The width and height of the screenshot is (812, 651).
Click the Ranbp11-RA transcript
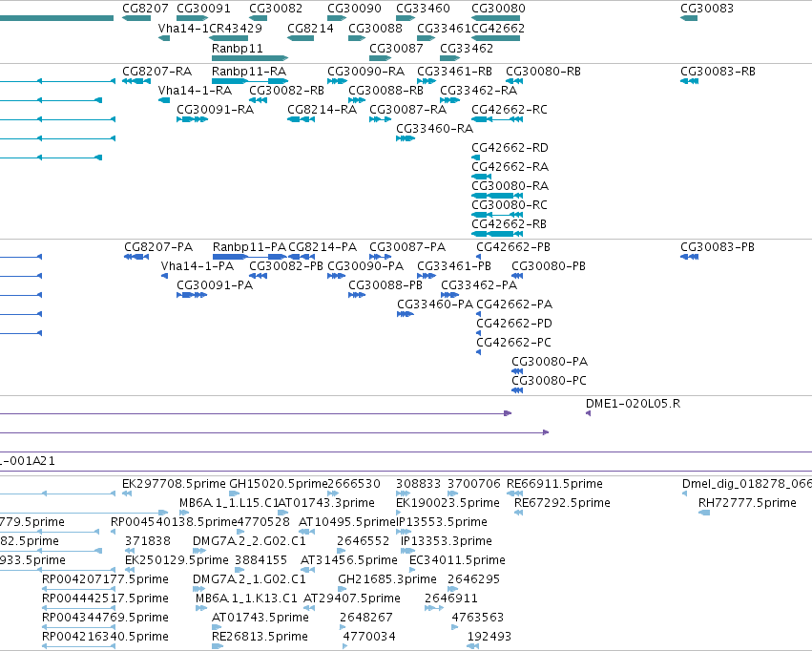coord(250,81)
